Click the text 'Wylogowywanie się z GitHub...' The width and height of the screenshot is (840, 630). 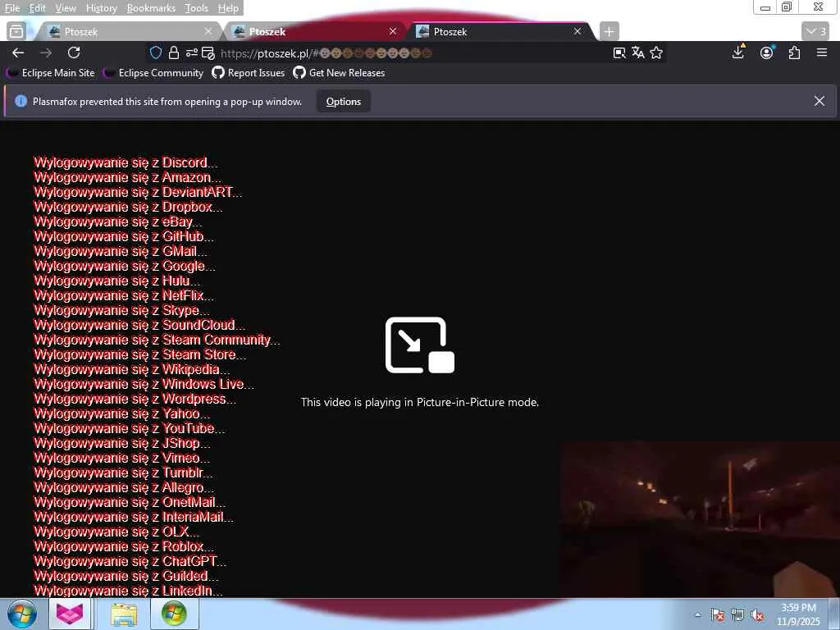point(124,236)
